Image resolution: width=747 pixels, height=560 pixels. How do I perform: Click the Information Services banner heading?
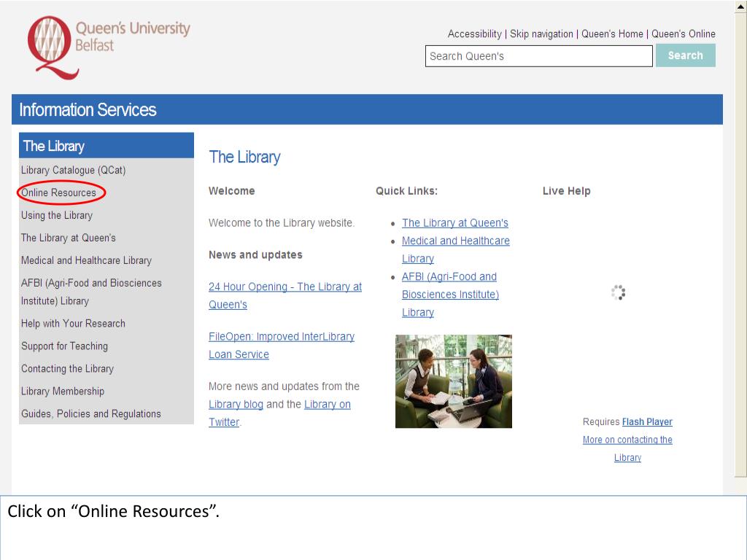pyautogui.click(x=88, y=109)
